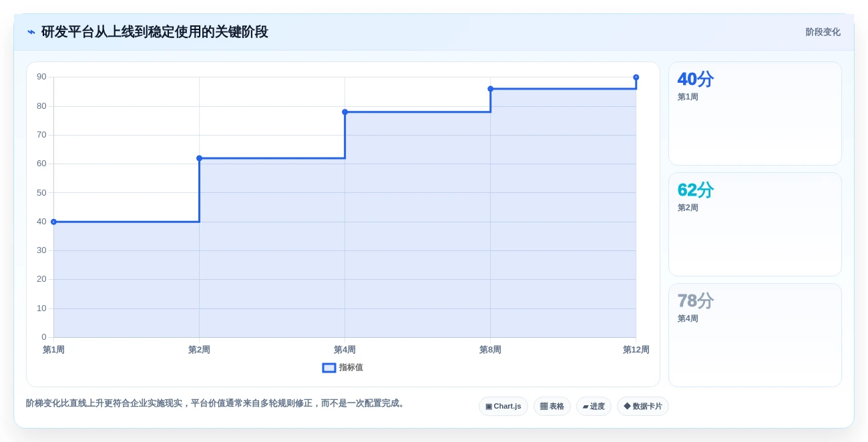Click the 第8周 data point at 86
The image size is (868, 442).
click(490, 89)
